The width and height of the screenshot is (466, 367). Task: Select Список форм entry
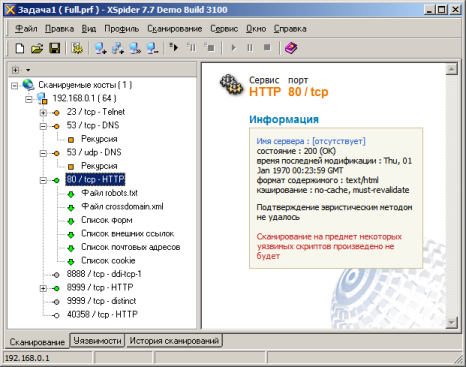coord(107,220)
